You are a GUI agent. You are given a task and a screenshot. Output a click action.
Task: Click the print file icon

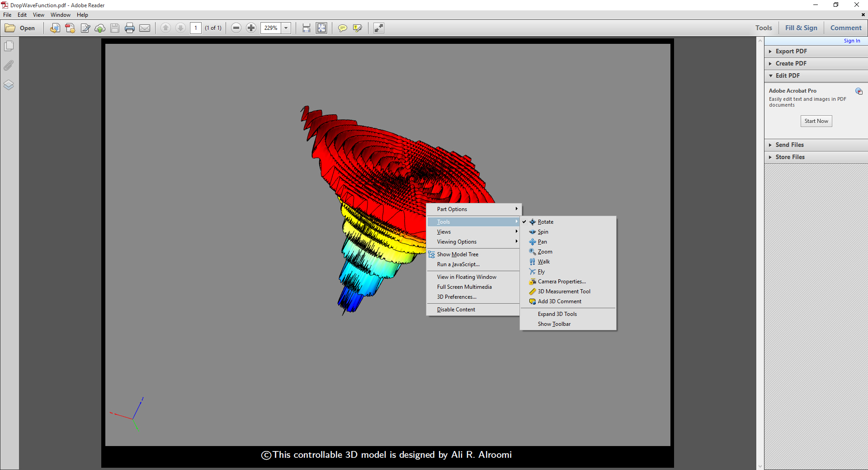pyautogui.click(x=130, y=28)
